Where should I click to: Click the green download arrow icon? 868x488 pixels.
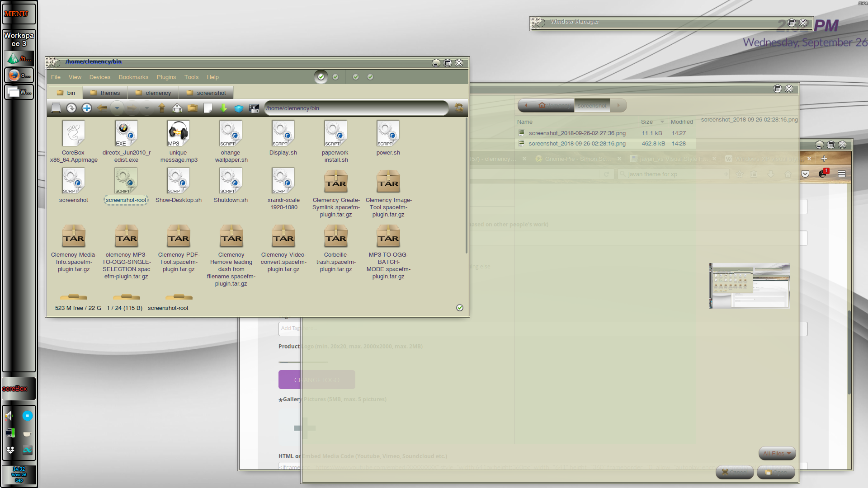click(223, 108)
